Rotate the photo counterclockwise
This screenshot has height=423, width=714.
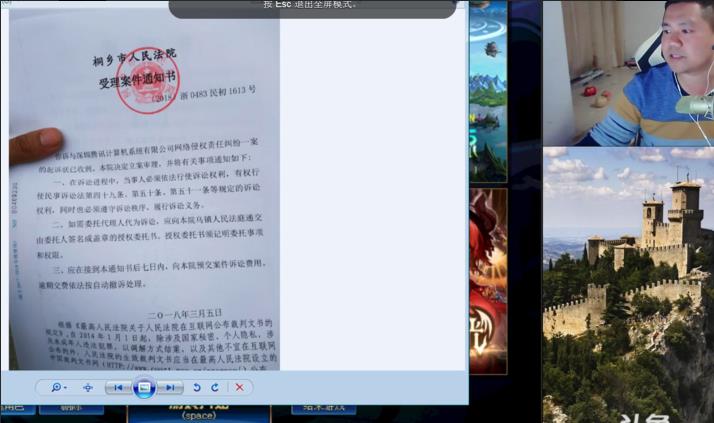(x=197, y=387)
